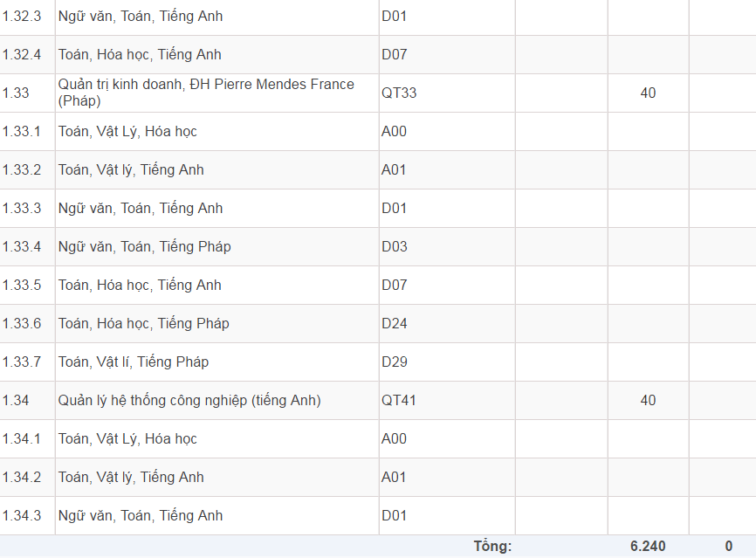Image resolution: width=756 pixels, height=558 pixels.
Task: Select the "Toán, Vật lí, Tiếng Pháp" cell
Action: pyautogui.click(x=134, y=362)
